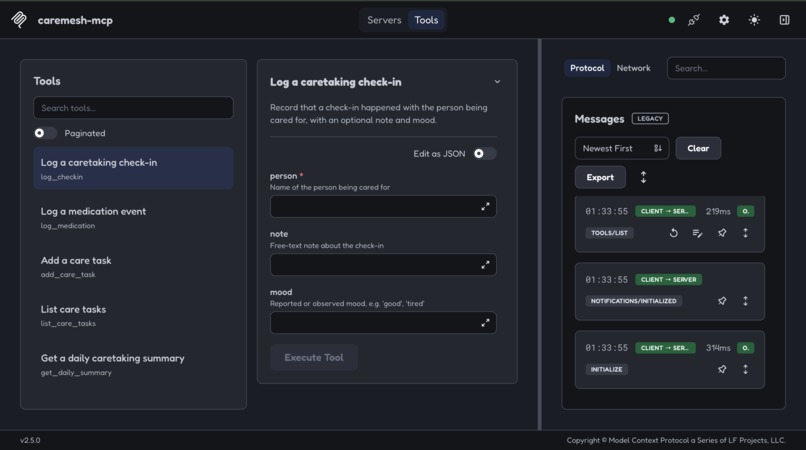Focus the mood input field
This screenshot has width=806, height=450.
383,323
